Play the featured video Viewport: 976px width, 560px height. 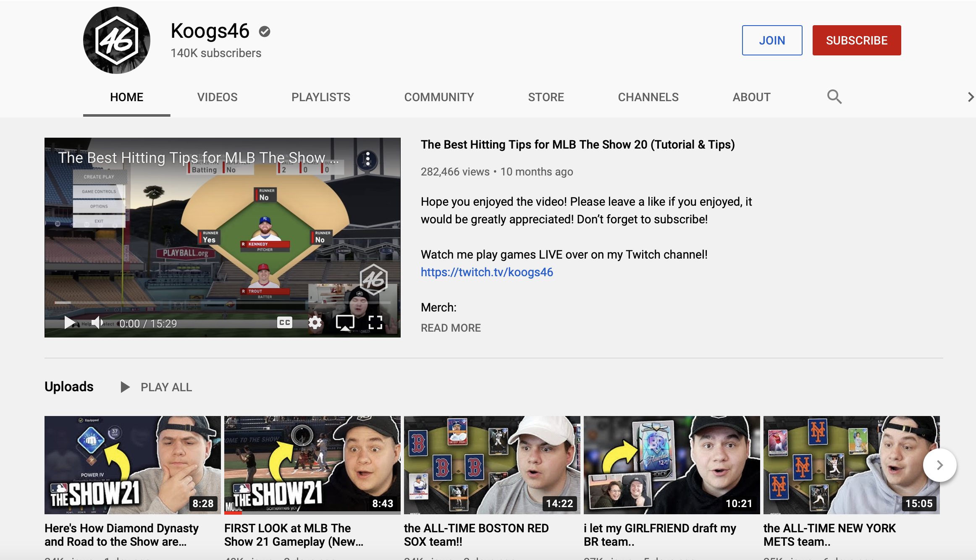click(70, 323)
